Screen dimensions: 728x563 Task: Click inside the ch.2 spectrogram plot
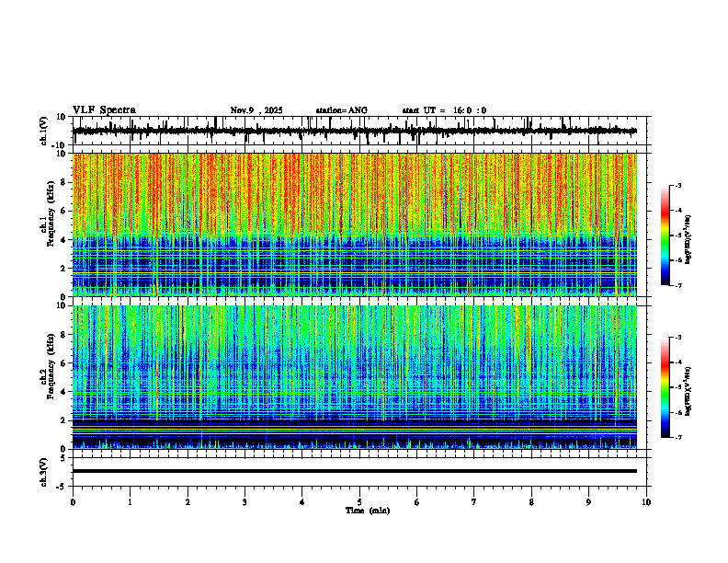tap(355, 377)
